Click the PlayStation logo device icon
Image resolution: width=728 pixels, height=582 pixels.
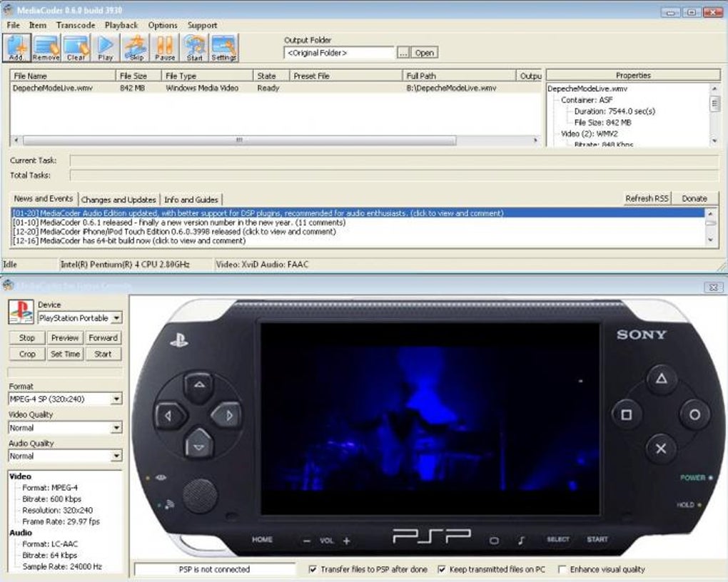[21, 312]
